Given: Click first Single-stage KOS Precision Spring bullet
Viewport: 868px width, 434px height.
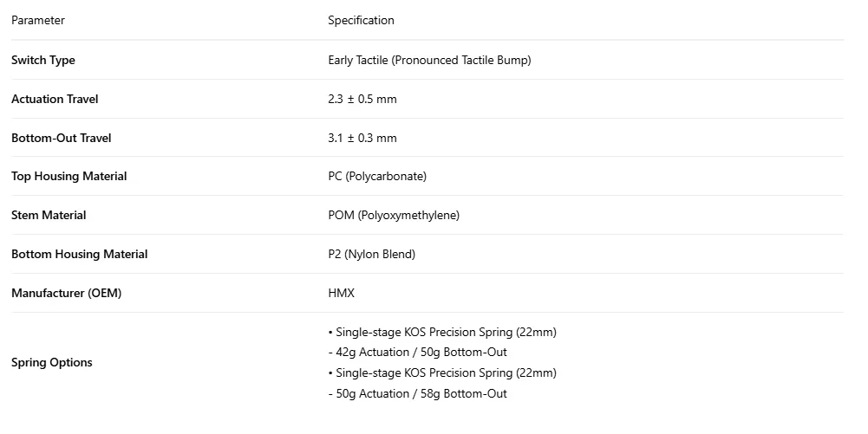Looking at the screenshot, I should [442, 333].
